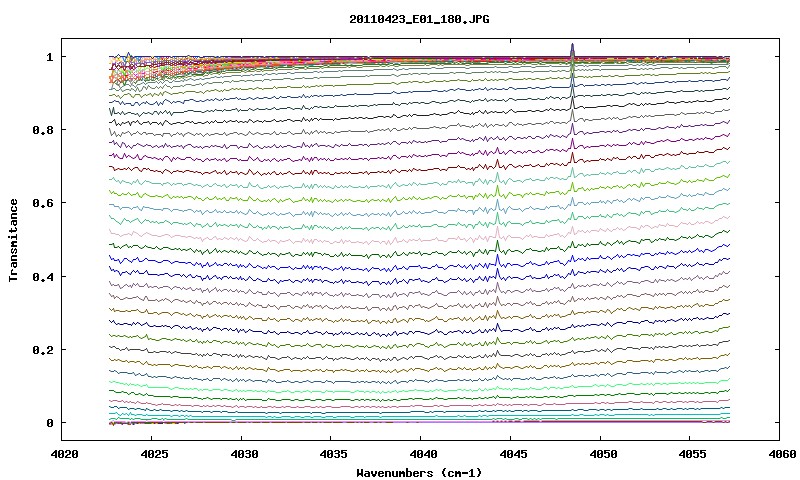Click the x-axis tick label 4025
Image resolution: width=800 pixels, height=480 pixels.
coord(154,454)
